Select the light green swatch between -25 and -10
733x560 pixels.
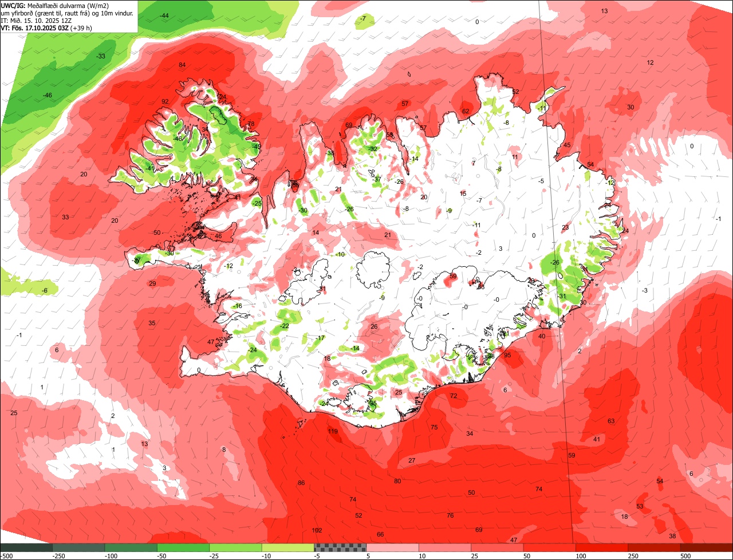point(236,547)
